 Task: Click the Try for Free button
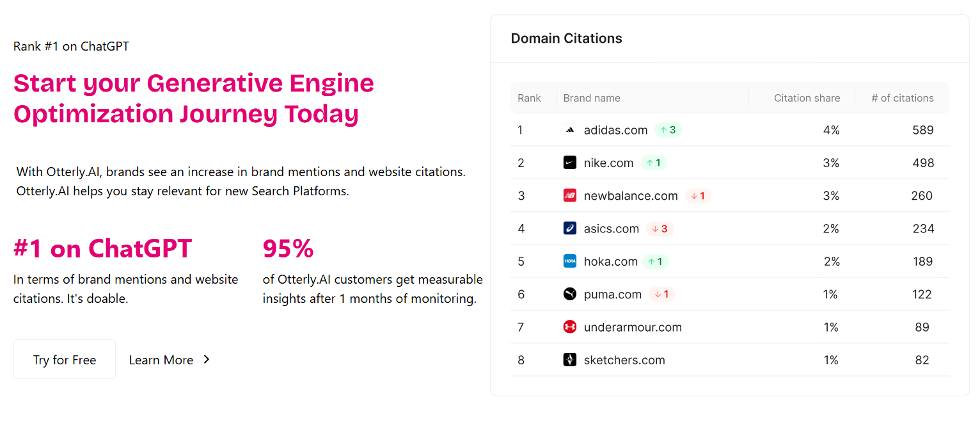(x=64, y=359)
